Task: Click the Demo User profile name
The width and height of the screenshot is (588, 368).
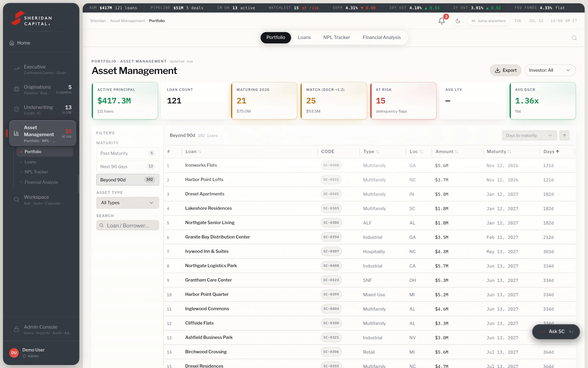Action: (33, 350)
